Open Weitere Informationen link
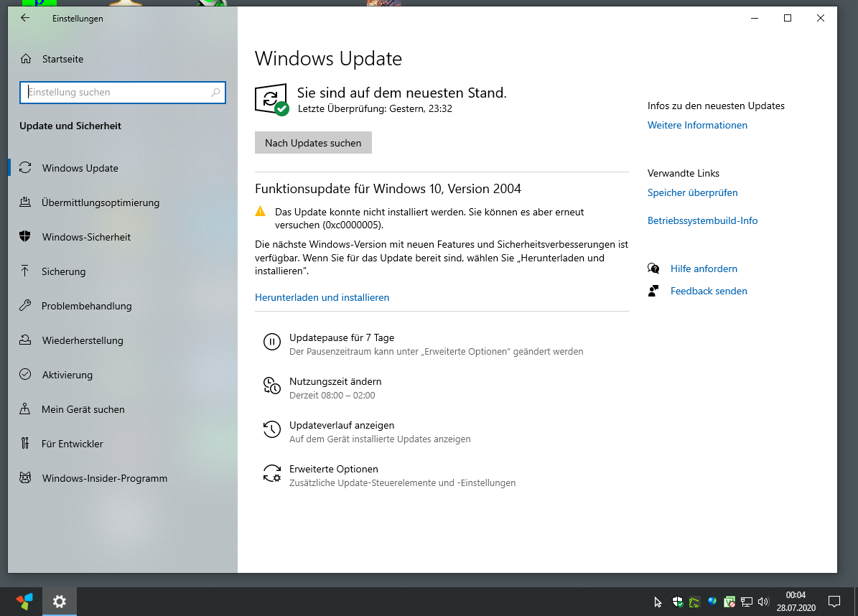 697,125
